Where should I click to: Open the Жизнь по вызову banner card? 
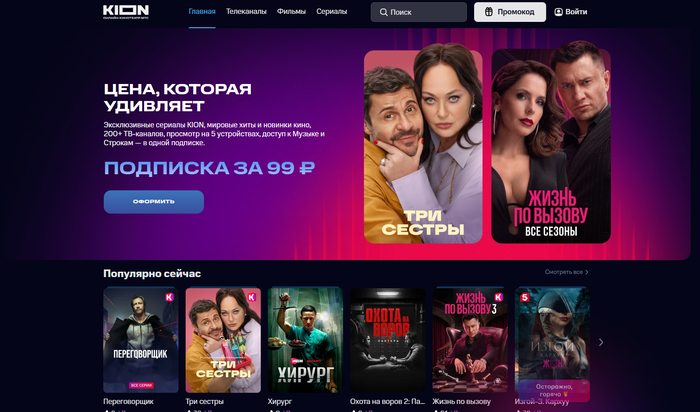click(x=551, y=146)
